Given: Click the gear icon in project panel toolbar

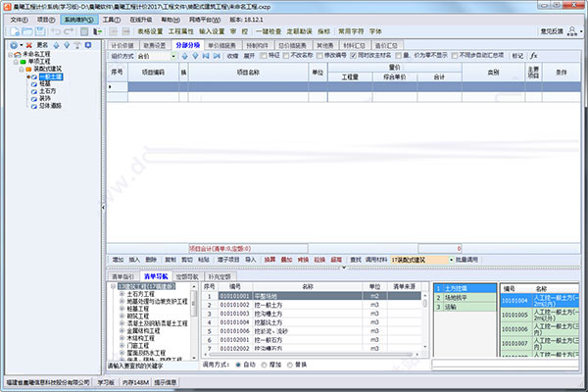Looking at the screenshot, I should pyautogui.click(x=14, y=45).
